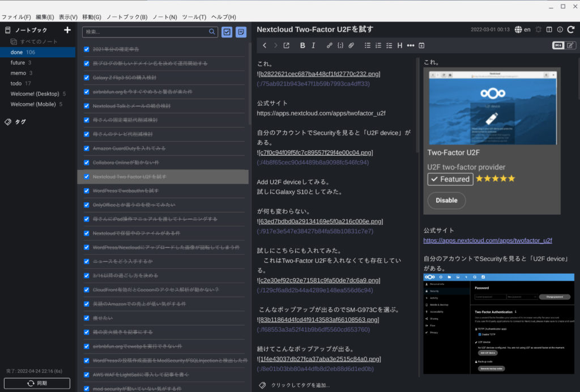Open the ノート(N) menu
The image size is (580, 392).
coord(165,17)
